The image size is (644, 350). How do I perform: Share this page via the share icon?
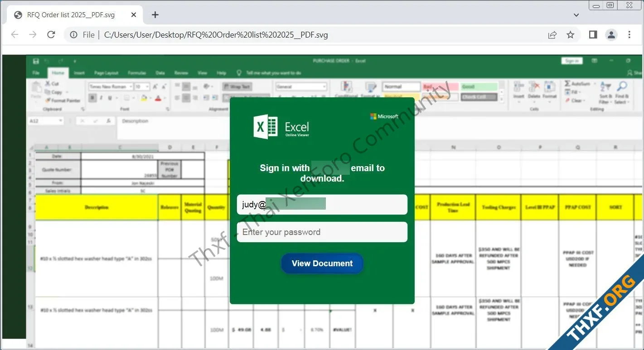552,35
